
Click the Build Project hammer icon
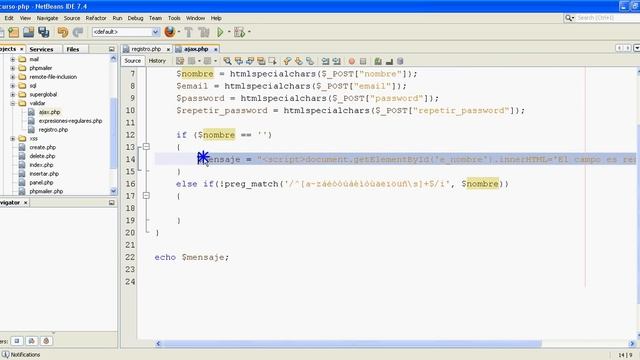pos(189,32)
